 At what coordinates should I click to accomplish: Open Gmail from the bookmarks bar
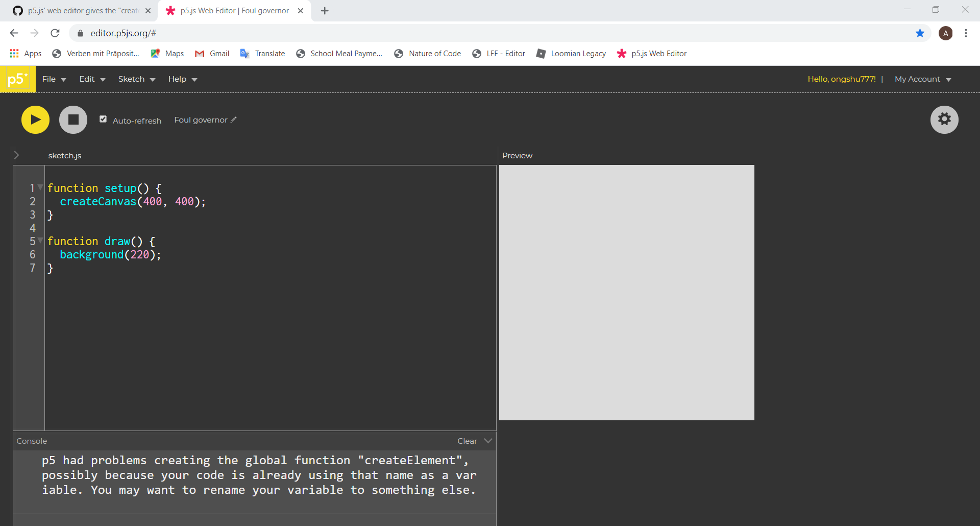[x=211, y=53]
